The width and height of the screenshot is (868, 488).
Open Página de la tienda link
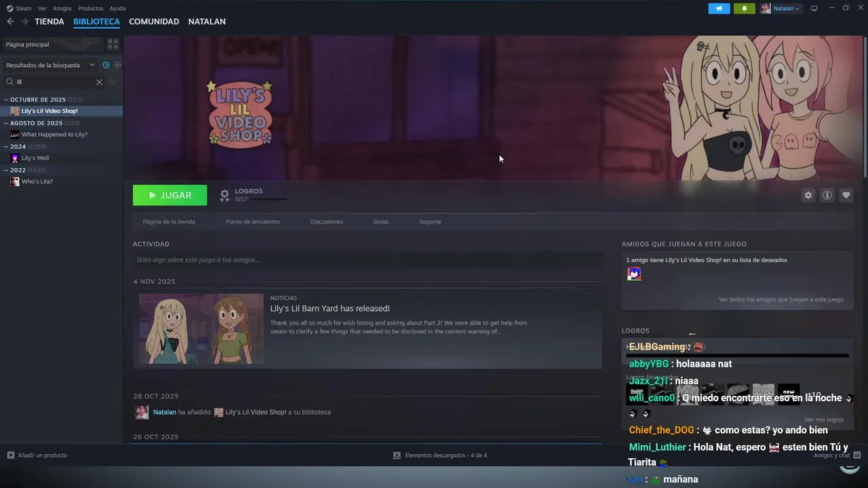[x=169, y=222]
